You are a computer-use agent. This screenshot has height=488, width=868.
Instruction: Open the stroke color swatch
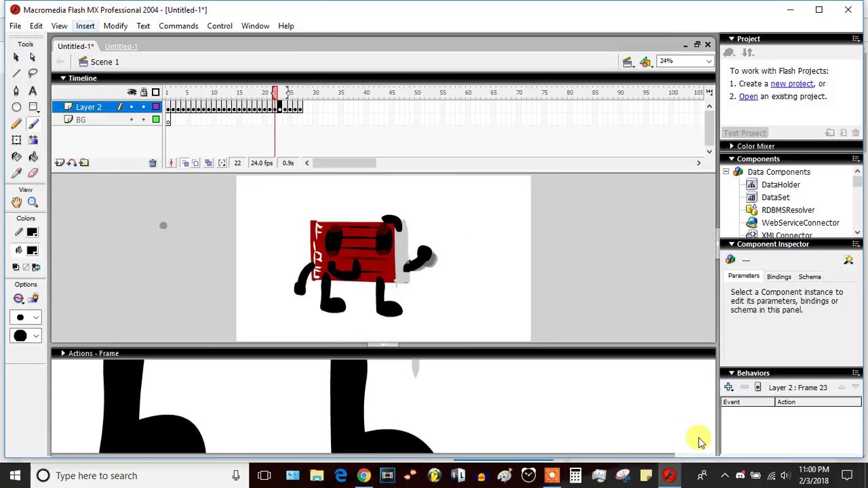click(32, 232)
